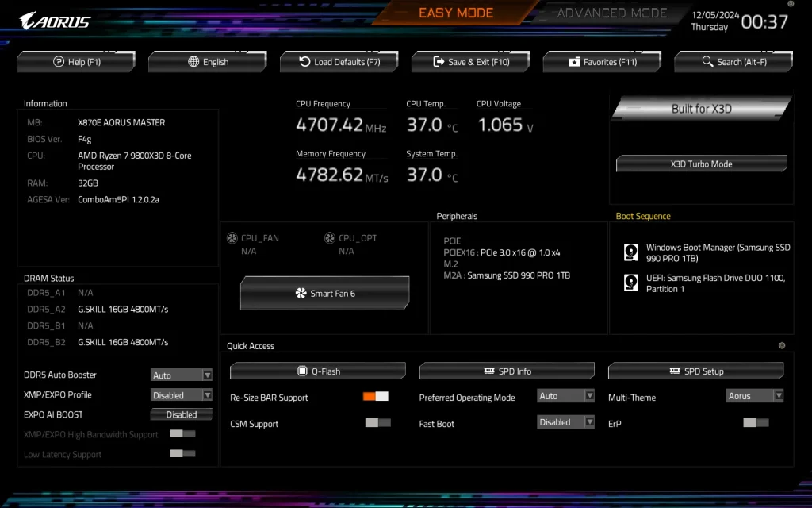Open the Fast Boot dropdown

pyautogui.click(x=565, y=423)
